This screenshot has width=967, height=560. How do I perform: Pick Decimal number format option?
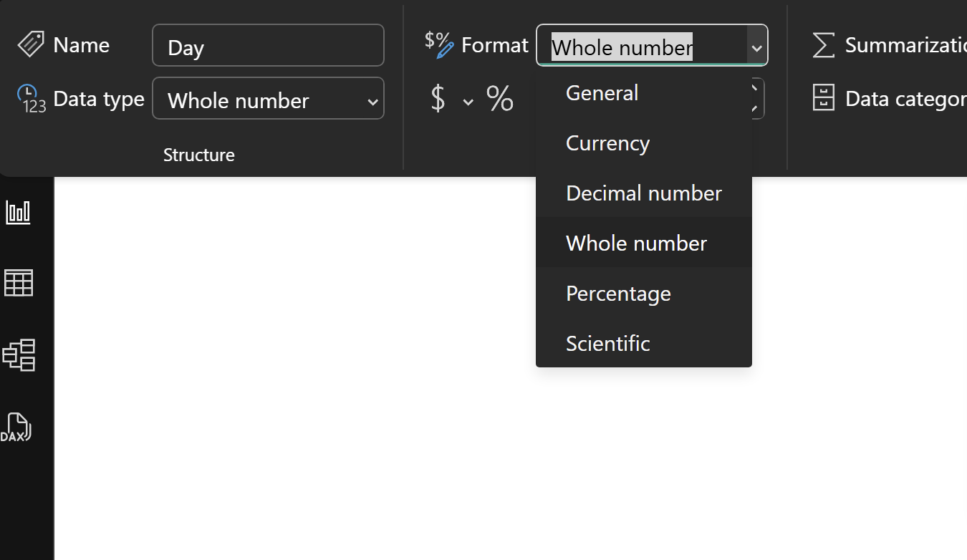(x=643, y=193)
